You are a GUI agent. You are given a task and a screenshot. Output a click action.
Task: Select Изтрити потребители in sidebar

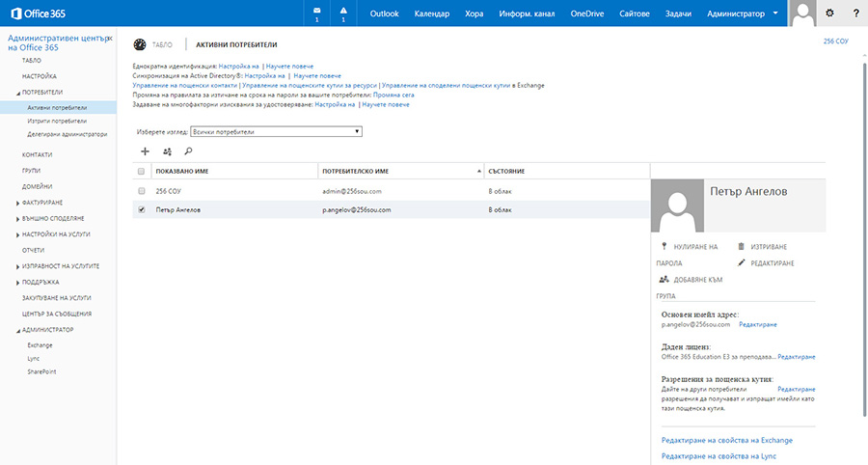pyautogui.click(x=57, y=122)
